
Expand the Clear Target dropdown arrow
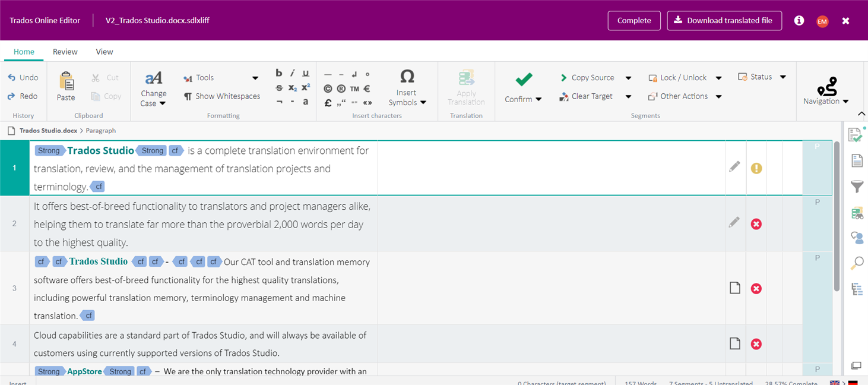628,96
